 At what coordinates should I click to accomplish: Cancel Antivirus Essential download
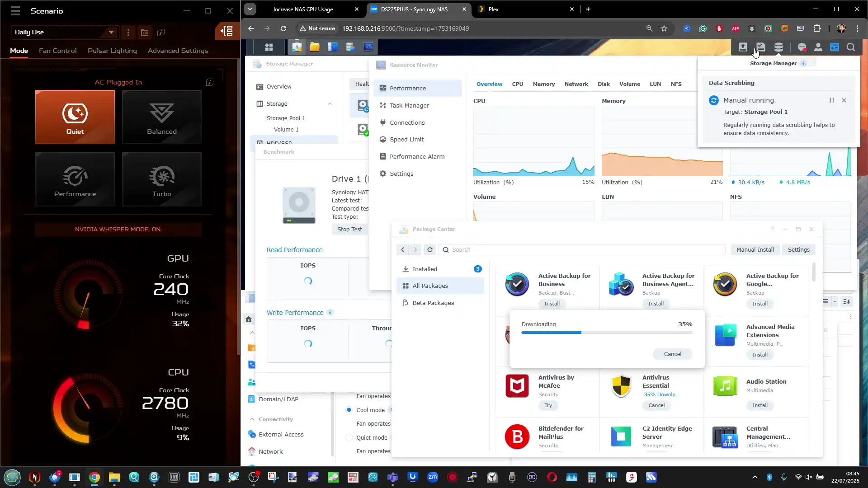(656, 405)
